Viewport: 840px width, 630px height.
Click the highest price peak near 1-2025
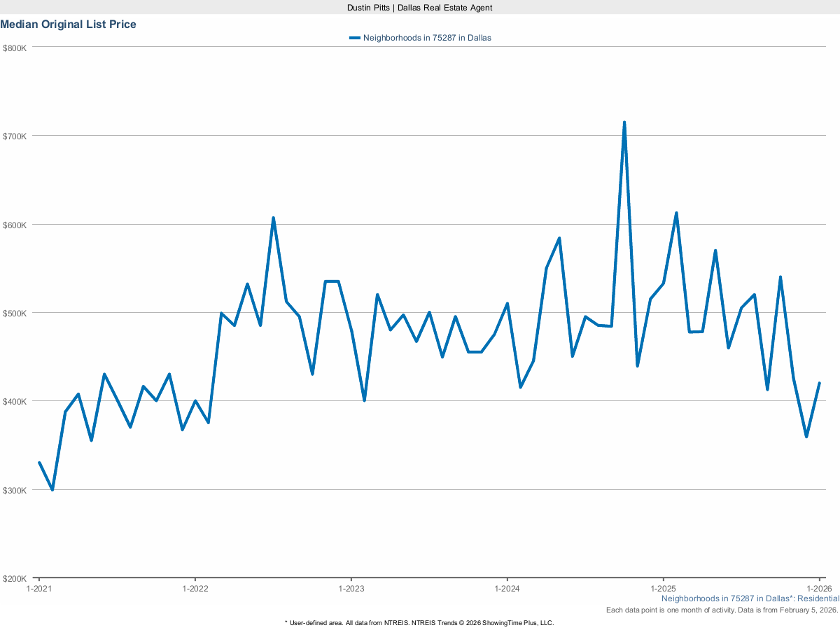624,122
